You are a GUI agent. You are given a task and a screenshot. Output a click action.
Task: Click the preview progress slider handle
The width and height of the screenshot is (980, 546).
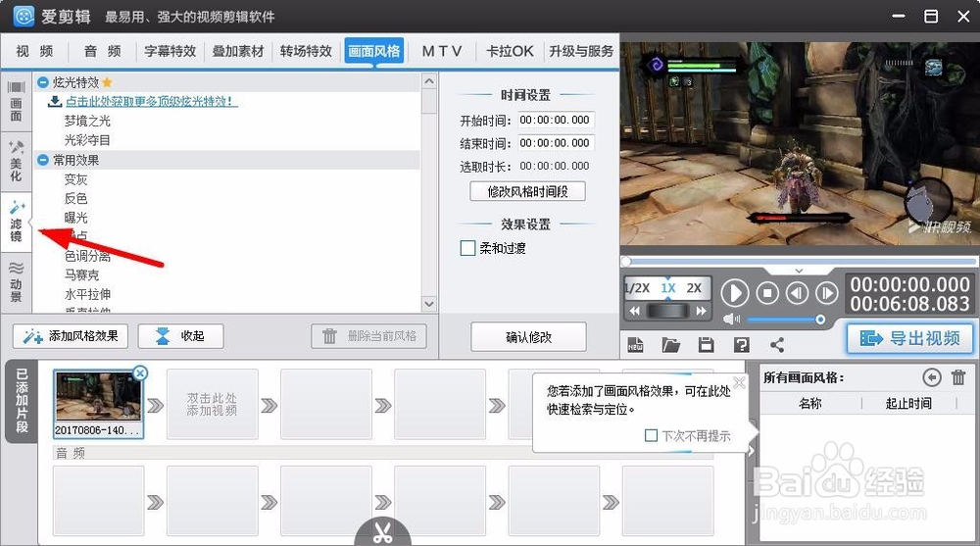(625, 262)
